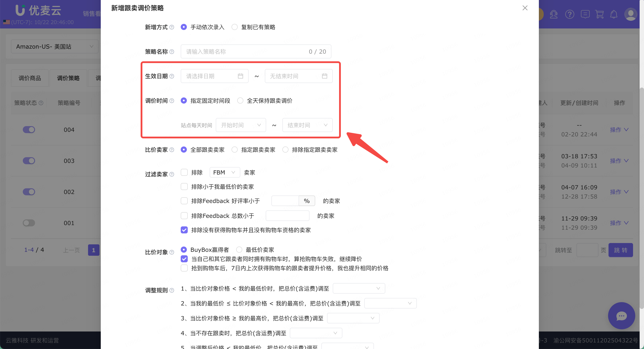Expand the 开始时间 dropdown
This screenshot has width=644, height=349.
click(x=241, y=125)
